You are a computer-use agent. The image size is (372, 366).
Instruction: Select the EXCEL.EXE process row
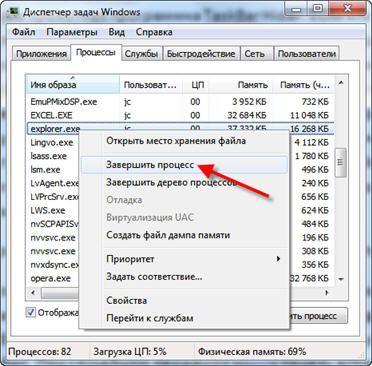(180, 115)
